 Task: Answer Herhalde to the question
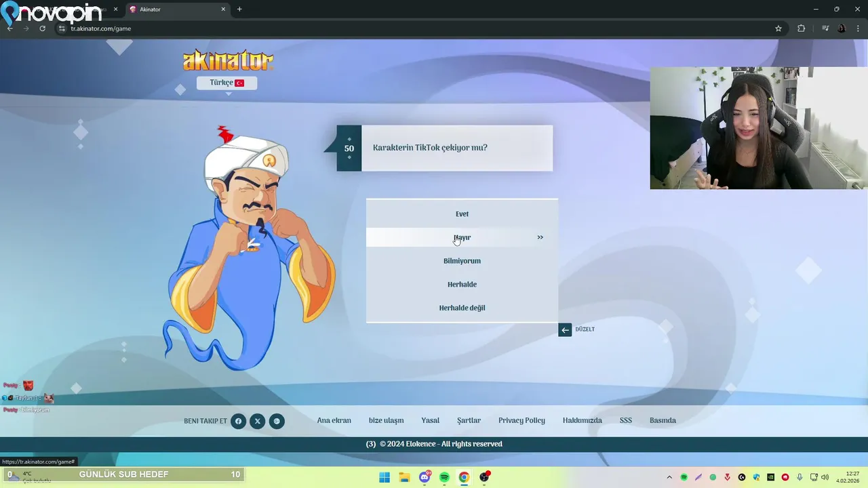point(462,285)
